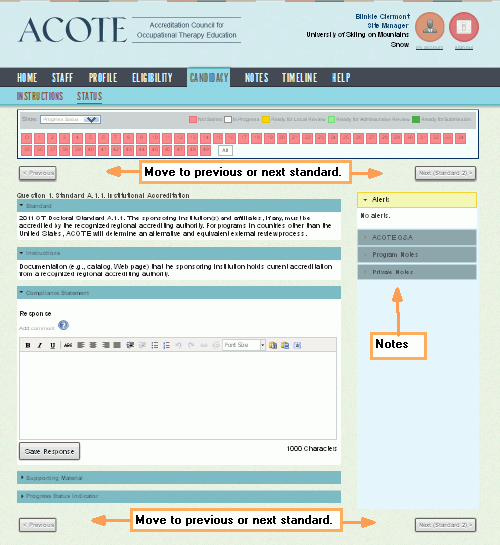Click Next (Standard 2) below the Progress Status Indicator
500x545 pixels.
pyautogui.click(x=445, y=525)
